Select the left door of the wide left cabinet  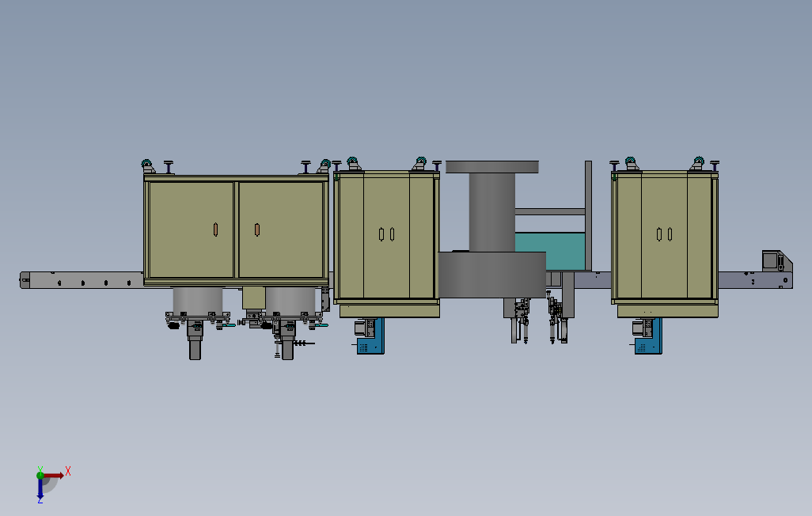191,230
